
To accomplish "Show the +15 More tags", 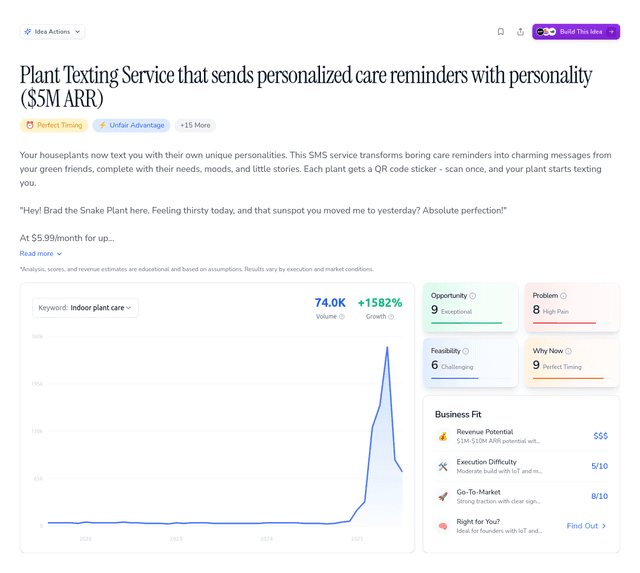I will pyautogui.click(x=195, y=126).
